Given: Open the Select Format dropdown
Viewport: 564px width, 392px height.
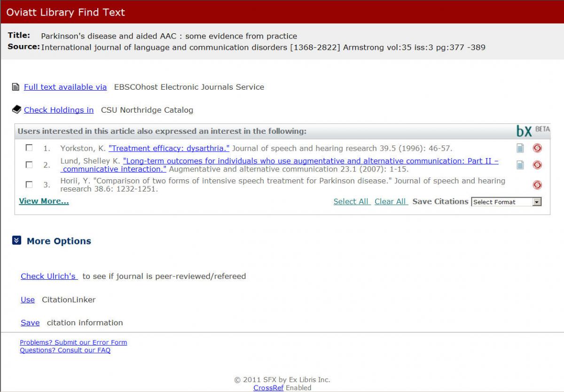Looking at the screenshot, I should (506, 202).
